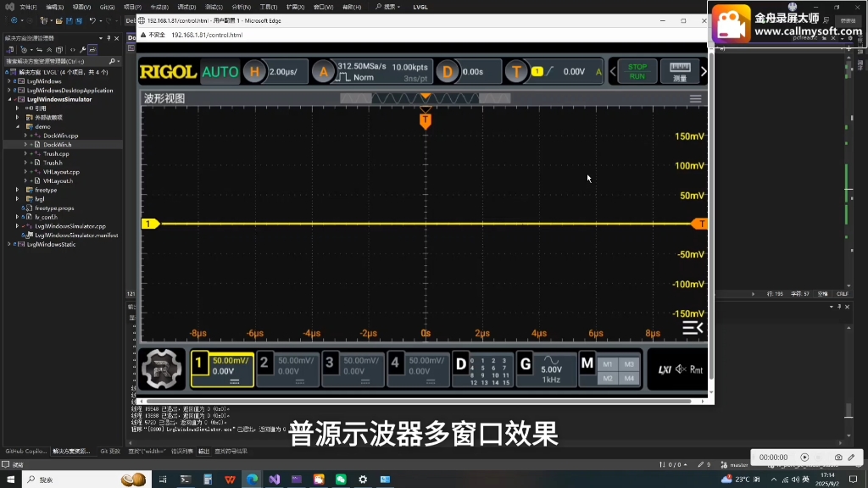Screen dimensions: 868x488
Task: Open the acquisition A button
Action: coord(323,72)
